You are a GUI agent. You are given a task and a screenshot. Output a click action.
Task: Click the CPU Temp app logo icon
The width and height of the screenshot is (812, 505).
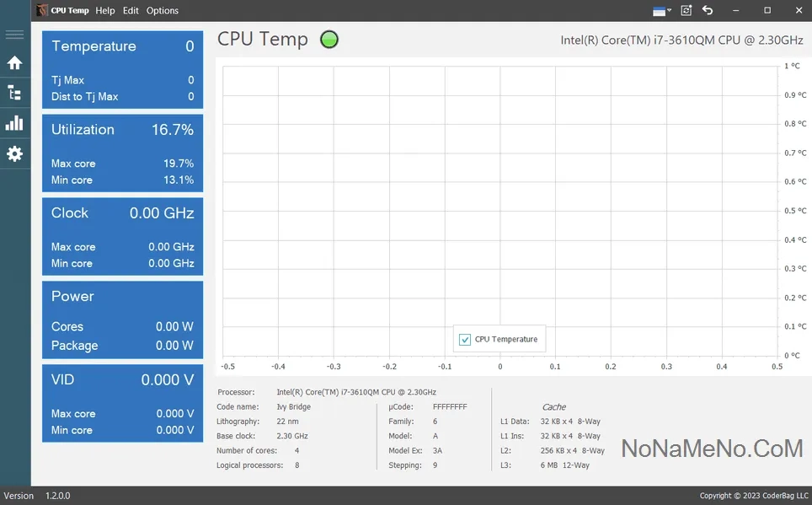[41, 11]
